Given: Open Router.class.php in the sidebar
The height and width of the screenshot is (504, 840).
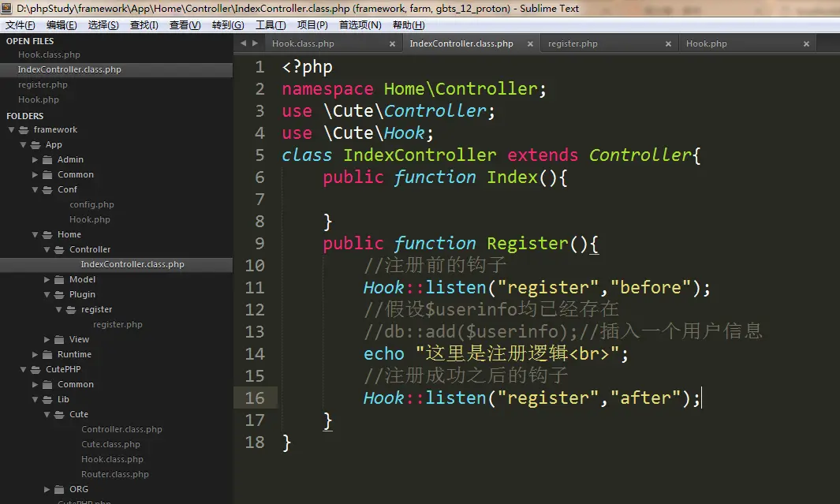Looking at the screenshot, I should pyautogui.click(x=114, y=475).
